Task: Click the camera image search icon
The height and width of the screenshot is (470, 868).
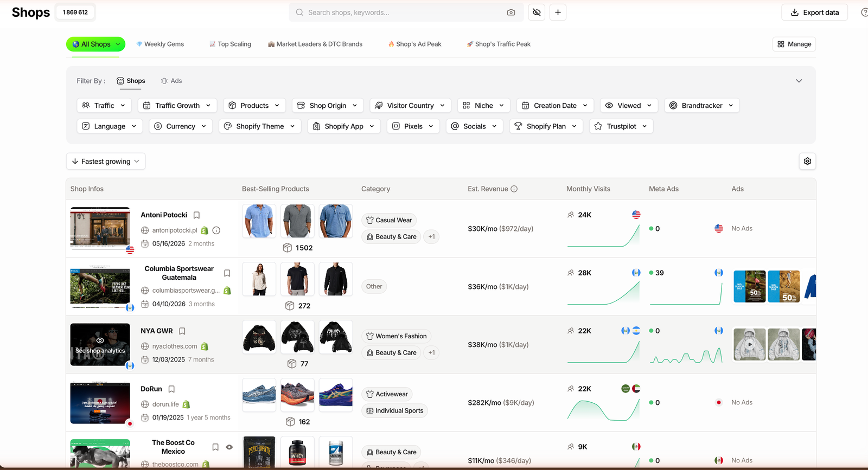Action: click(511, 12)
